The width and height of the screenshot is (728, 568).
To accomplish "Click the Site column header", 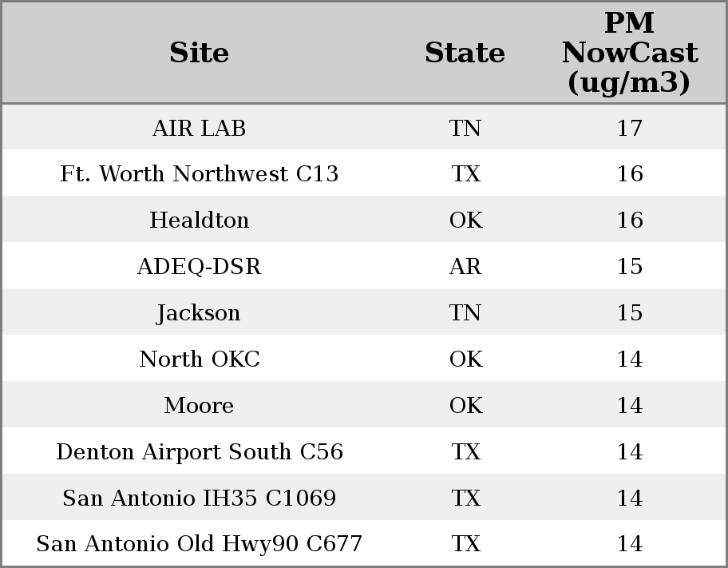I will pos(199,54).
